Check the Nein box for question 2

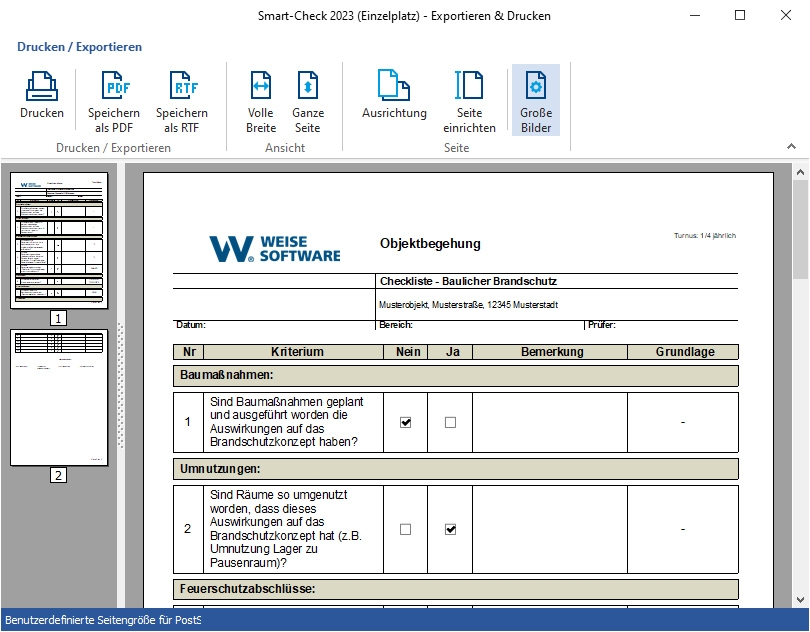(406, 530)
